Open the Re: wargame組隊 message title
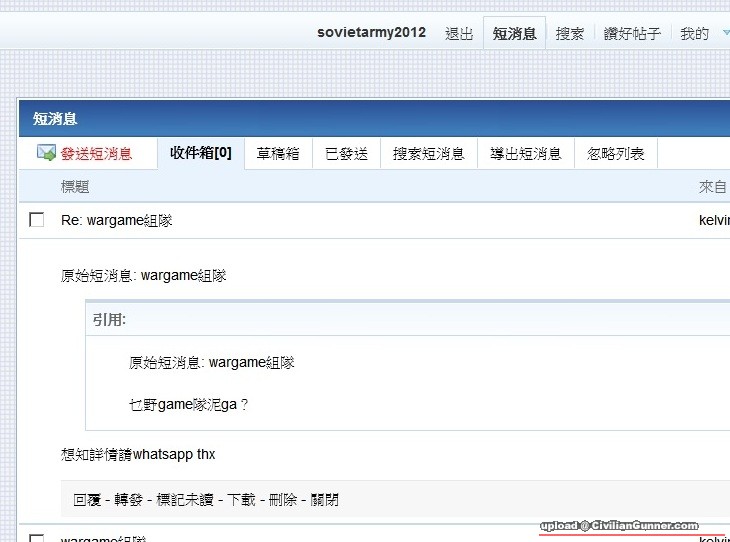730x542 pixels. pos(116,220)
